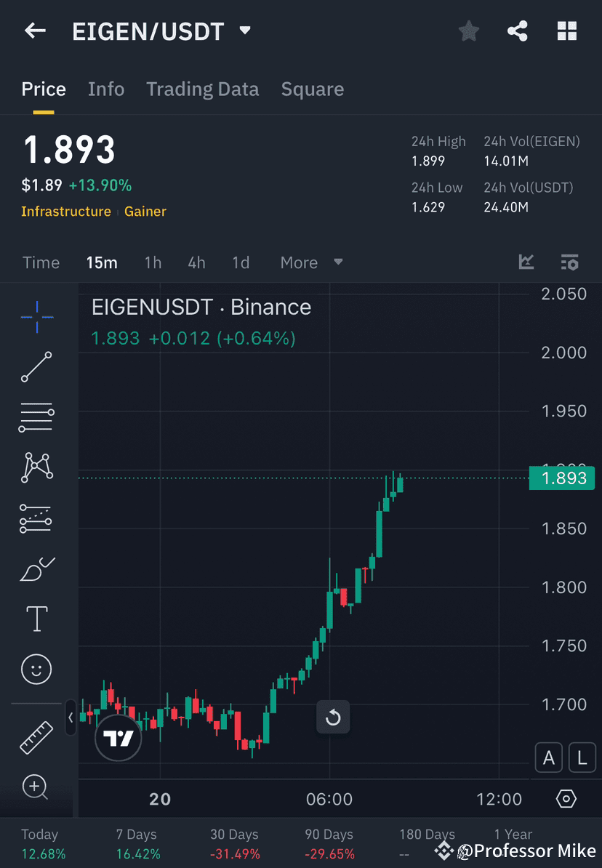This screenshot has height=868, width=602.
Task: Open the Square tab
Action: pyautogui.click(x=312, y=89)
